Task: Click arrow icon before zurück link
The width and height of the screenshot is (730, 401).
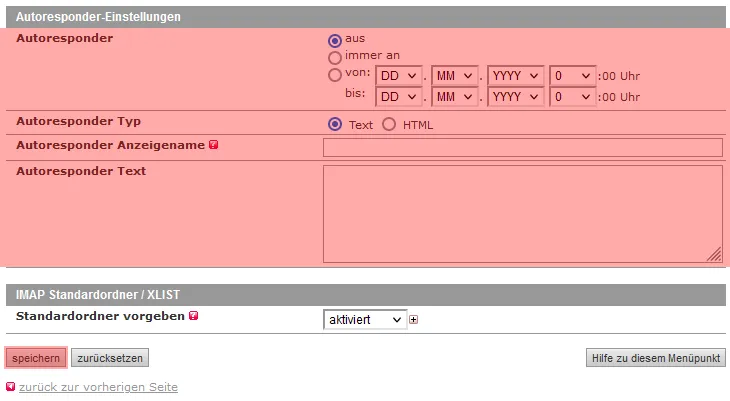Action: pos(11,387)
